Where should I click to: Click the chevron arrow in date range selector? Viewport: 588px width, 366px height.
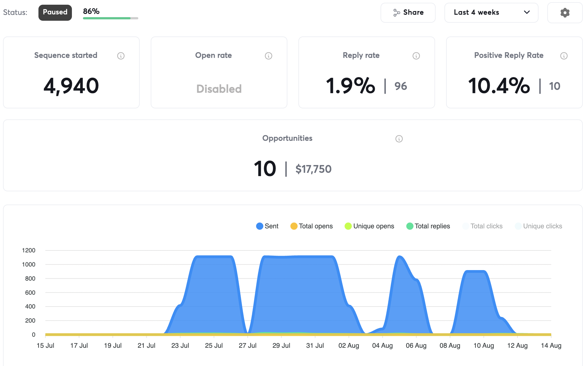[x=527, y=12]
